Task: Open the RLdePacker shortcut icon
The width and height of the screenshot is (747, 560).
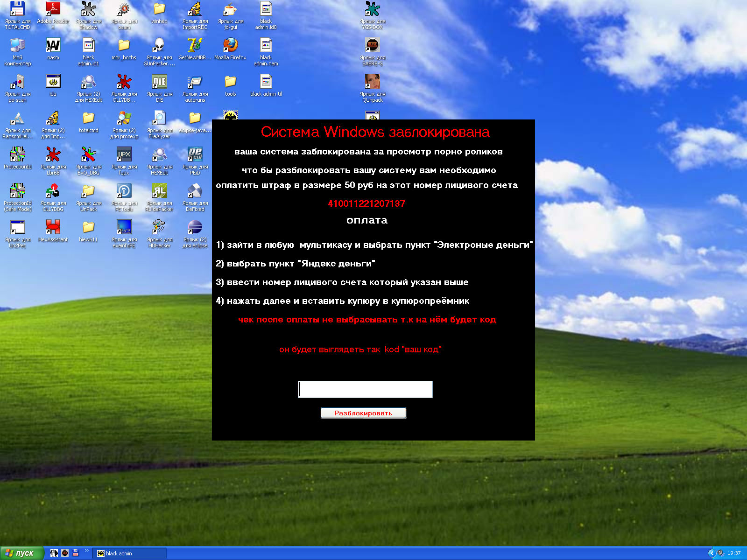Action: pos(160,190)
